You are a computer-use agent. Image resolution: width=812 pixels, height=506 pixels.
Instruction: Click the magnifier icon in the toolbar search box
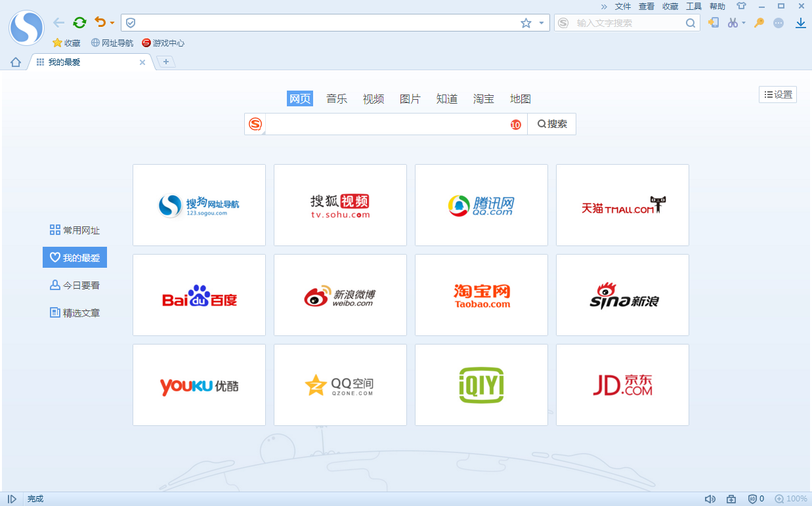[x=691, y=23]
